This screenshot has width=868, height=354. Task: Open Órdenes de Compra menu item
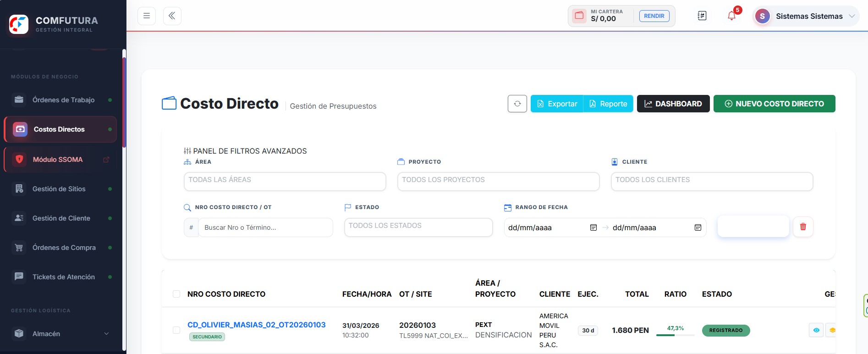click(x=60, y=248)
